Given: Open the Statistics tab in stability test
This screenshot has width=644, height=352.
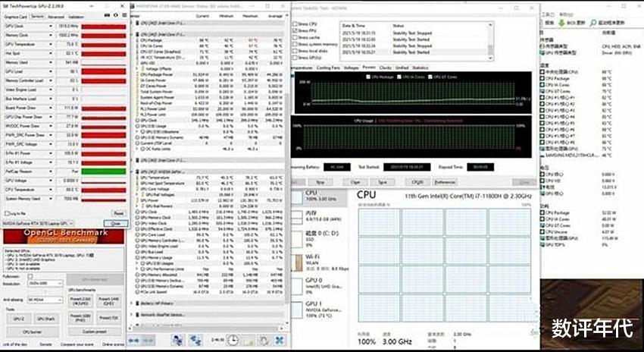Looking at the screenshot, I should pos(420,68).
